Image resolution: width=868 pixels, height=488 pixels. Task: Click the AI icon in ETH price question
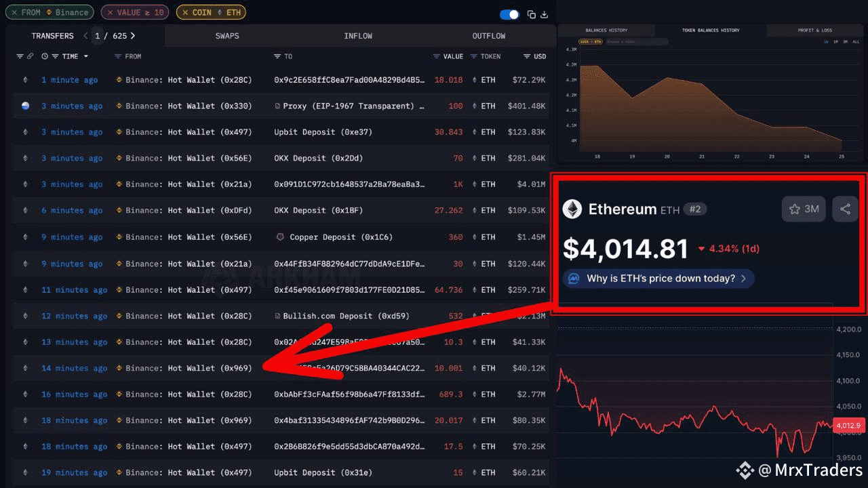(x=574, y=278)
